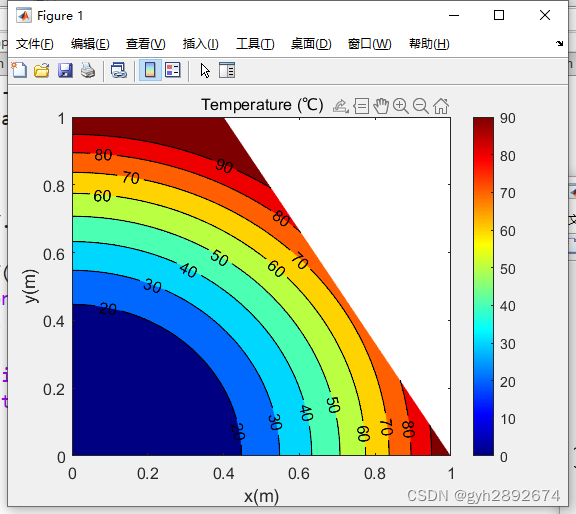
Task: Click the MATLAB logo in title bar
Action: tap(24, 15)
